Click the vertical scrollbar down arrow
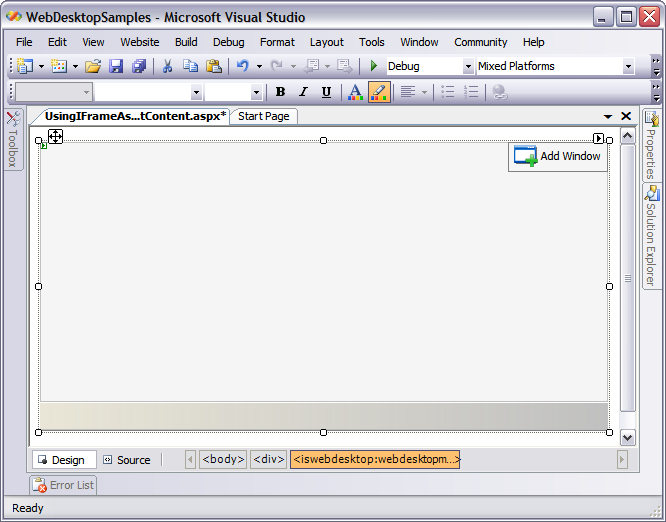 (628, 437)
